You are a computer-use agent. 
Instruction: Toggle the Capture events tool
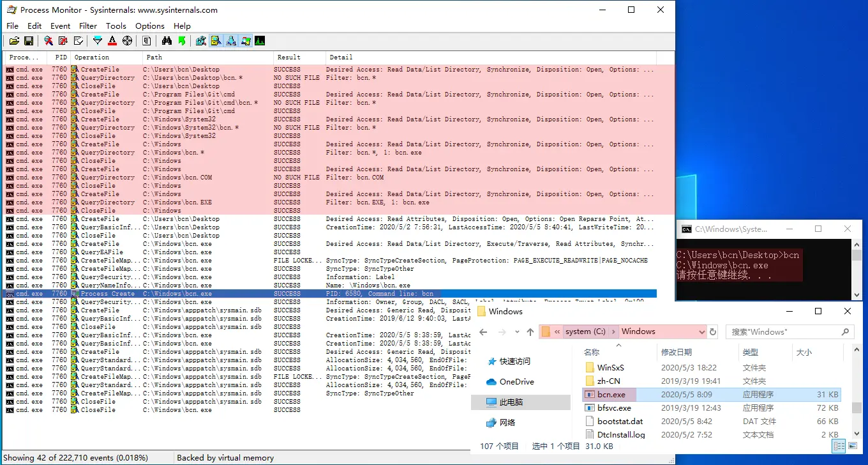click(x=47, y=40)
